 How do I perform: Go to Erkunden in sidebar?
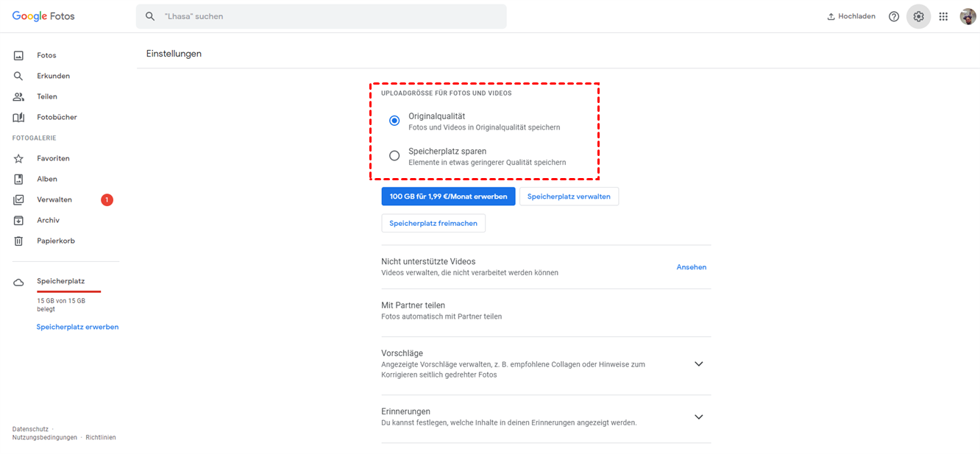coord(53,77)
